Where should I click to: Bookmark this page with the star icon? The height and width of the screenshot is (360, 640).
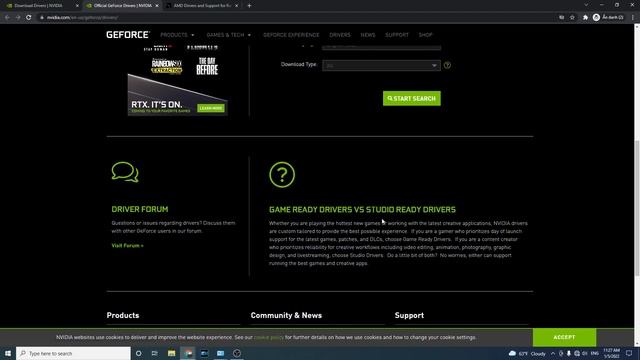coord(572,18)
